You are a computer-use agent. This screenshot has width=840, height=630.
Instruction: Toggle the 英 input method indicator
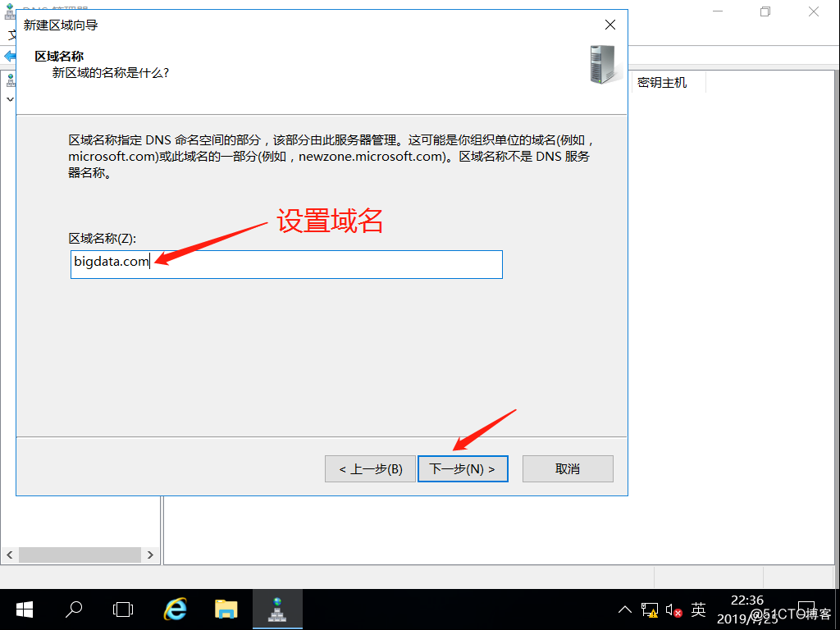[x=698, y=609]
